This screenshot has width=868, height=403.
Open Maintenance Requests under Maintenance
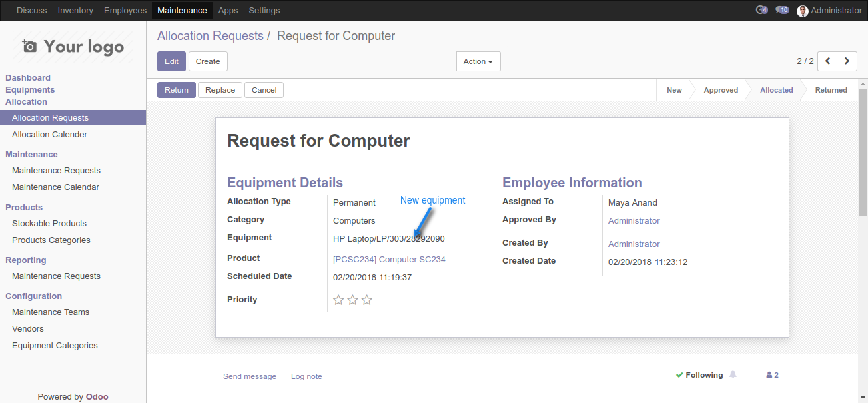73,171
